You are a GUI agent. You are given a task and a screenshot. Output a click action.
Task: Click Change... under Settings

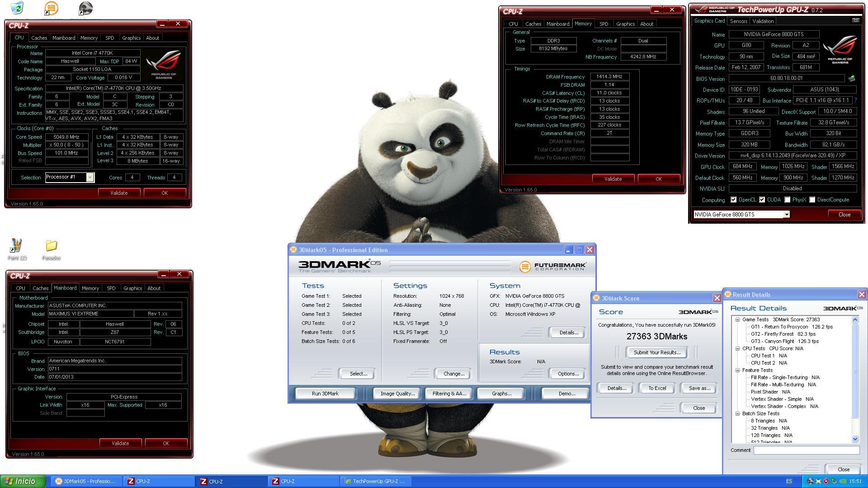tap(453, 374)
